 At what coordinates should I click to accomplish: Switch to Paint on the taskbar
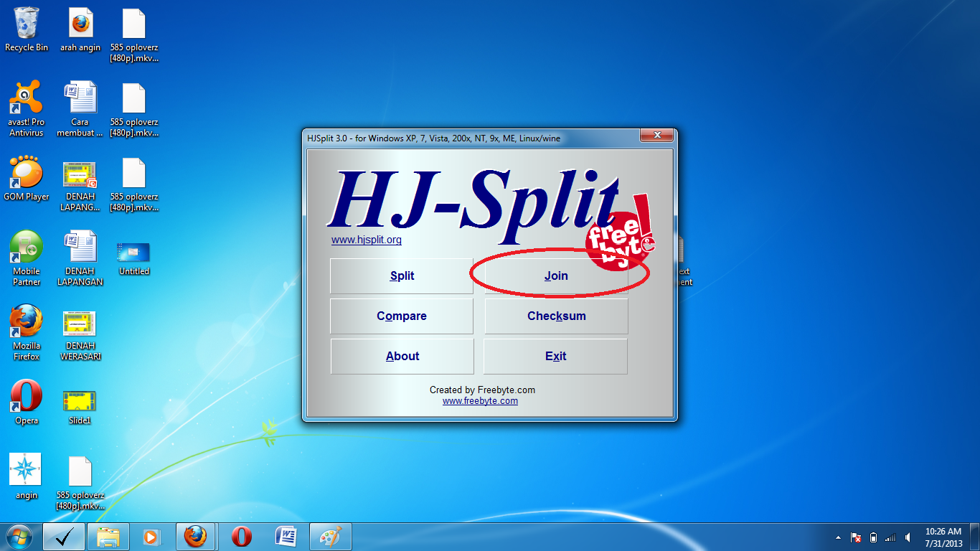tap(331, 537)
